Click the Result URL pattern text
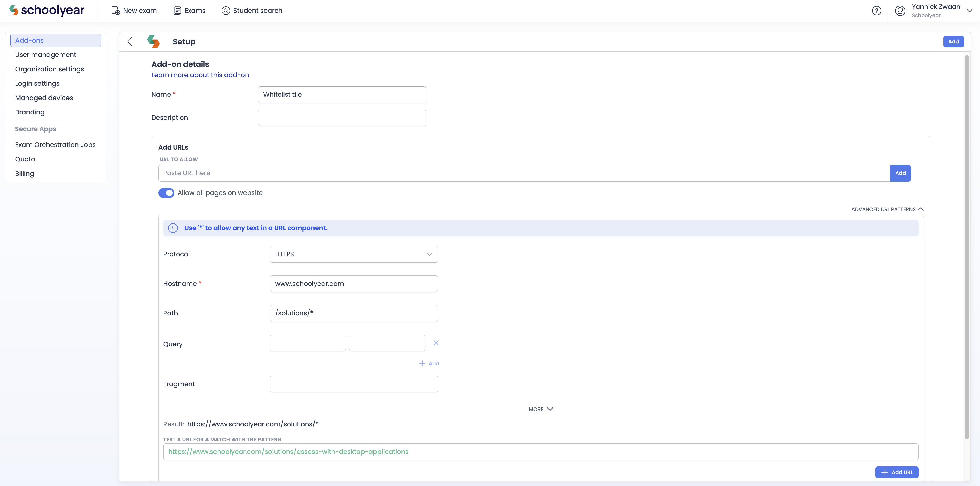 253,424
